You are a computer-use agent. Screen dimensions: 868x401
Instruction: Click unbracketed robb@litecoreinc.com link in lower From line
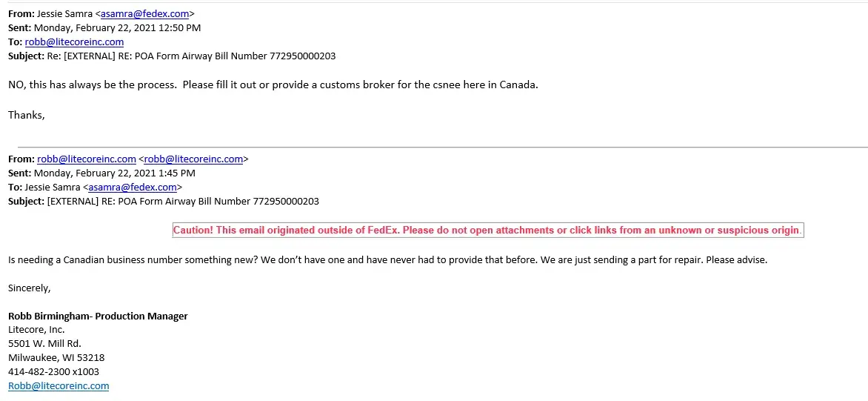(87, 159)
